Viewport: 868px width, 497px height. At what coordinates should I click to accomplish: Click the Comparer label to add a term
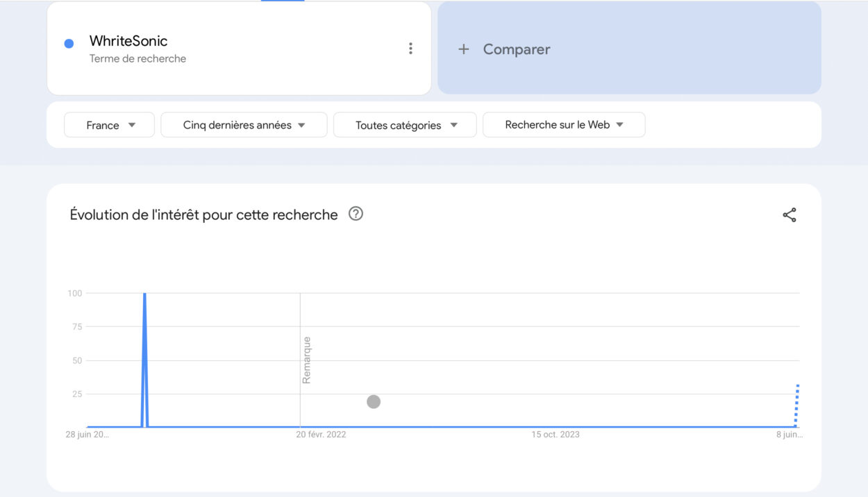pyautogui.click(x=517, y=49)
